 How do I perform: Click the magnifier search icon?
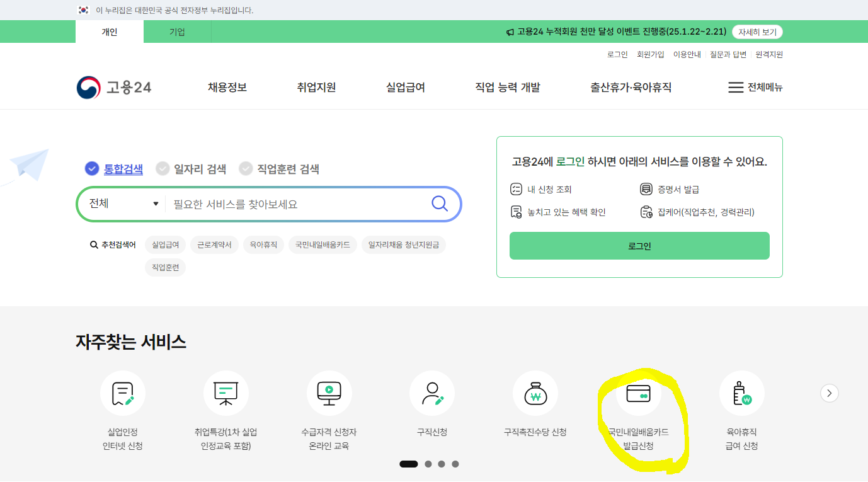(x=440, y=204)
